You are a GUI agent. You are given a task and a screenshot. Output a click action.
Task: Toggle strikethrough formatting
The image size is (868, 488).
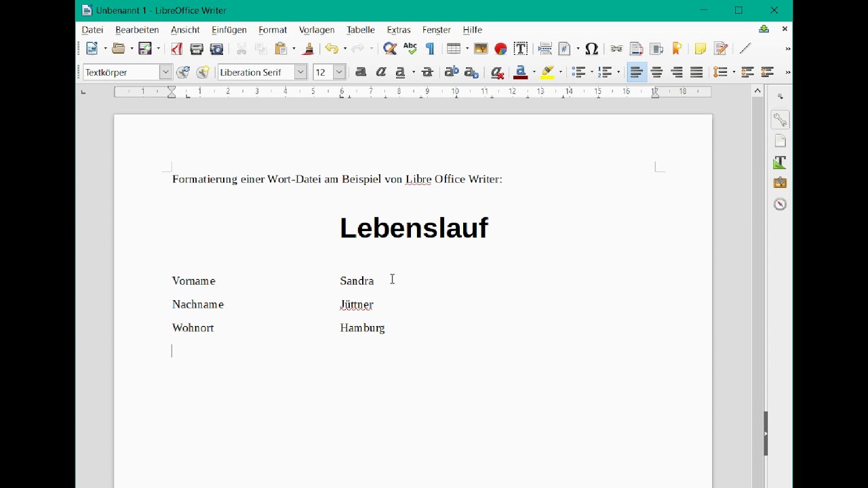[428, 72]
